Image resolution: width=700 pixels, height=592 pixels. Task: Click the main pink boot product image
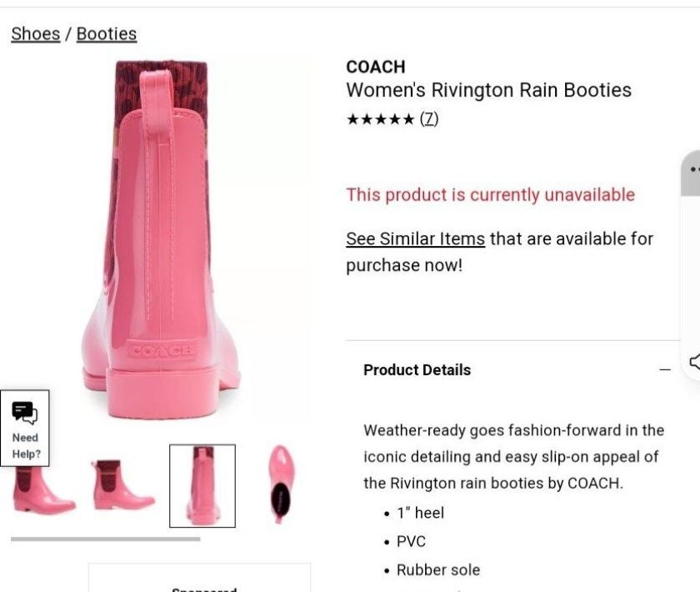click(x=161, y=239)
